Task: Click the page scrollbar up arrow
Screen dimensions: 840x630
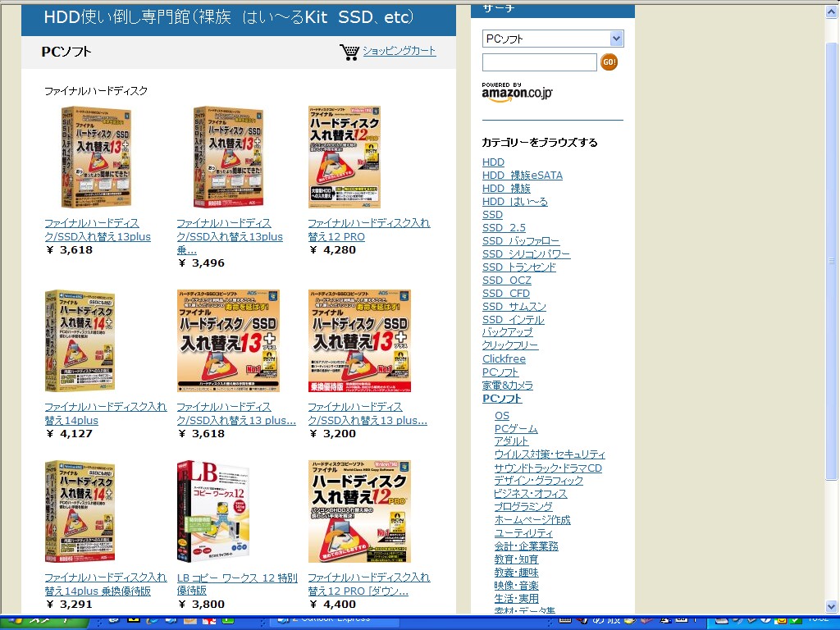Action: point(832,11)
